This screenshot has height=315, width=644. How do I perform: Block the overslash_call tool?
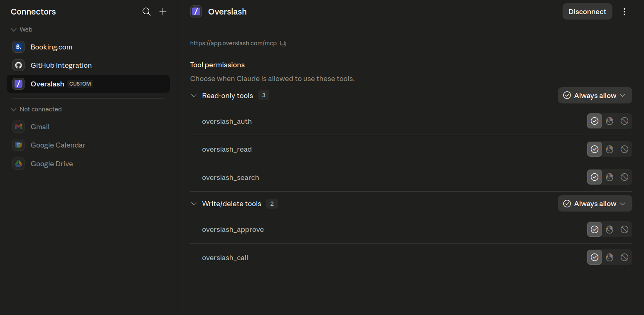624,257
